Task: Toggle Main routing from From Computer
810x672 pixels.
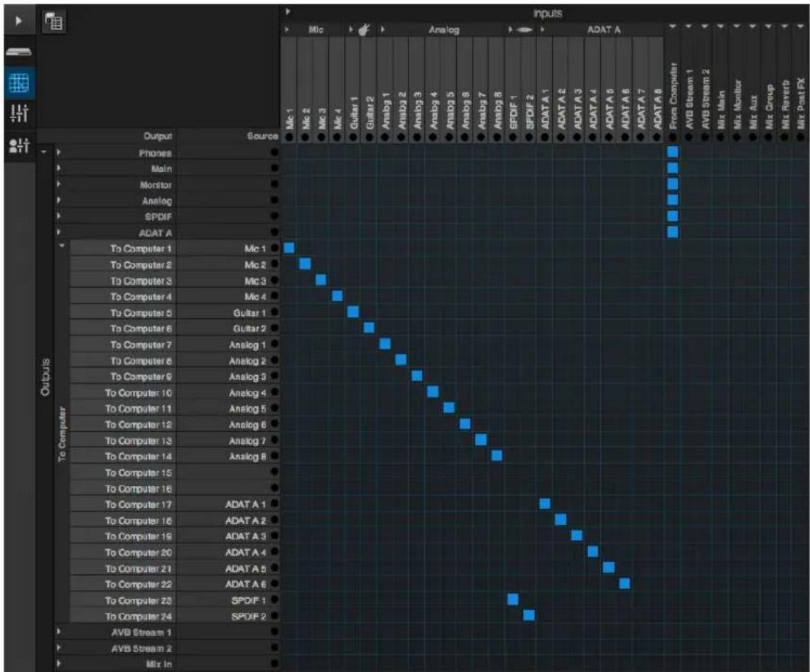Action: click(672, 168)
